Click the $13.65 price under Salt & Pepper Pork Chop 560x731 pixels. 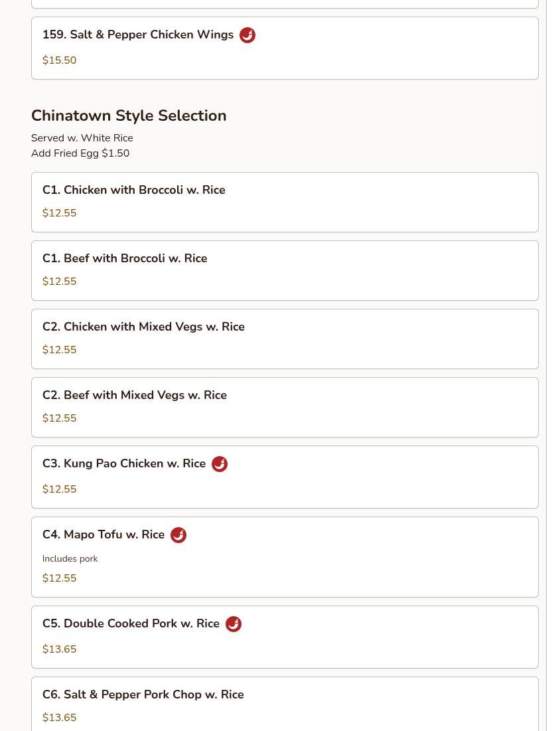coord(59,718)
